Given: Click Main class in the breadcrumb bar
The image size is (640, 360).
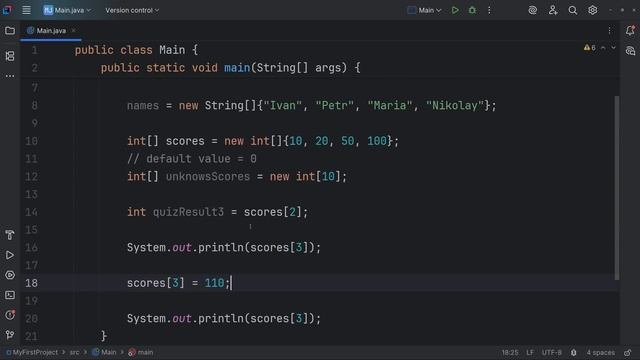Looking at the screenshot, I should point(104,352).
